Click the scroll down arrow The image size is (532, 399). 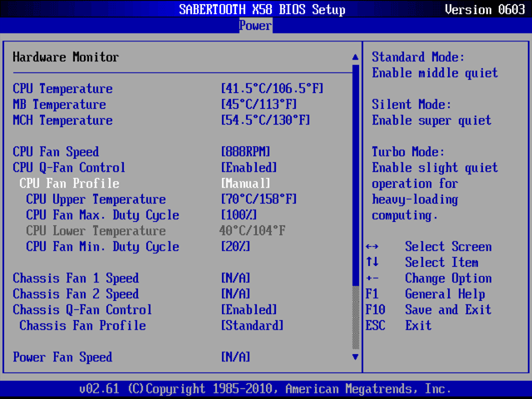click(355, 357)
